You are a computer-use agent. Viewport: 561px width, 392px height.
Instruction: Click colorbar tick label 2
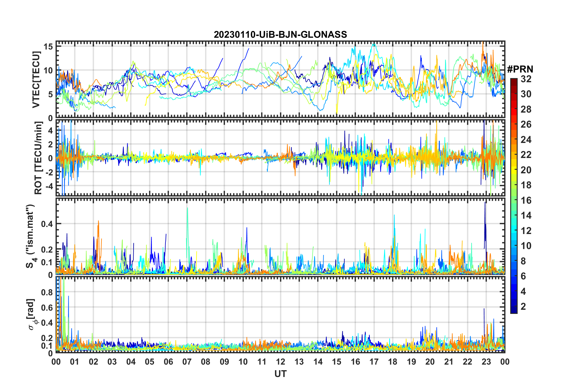pyautogui.click(x=523, y=307)
